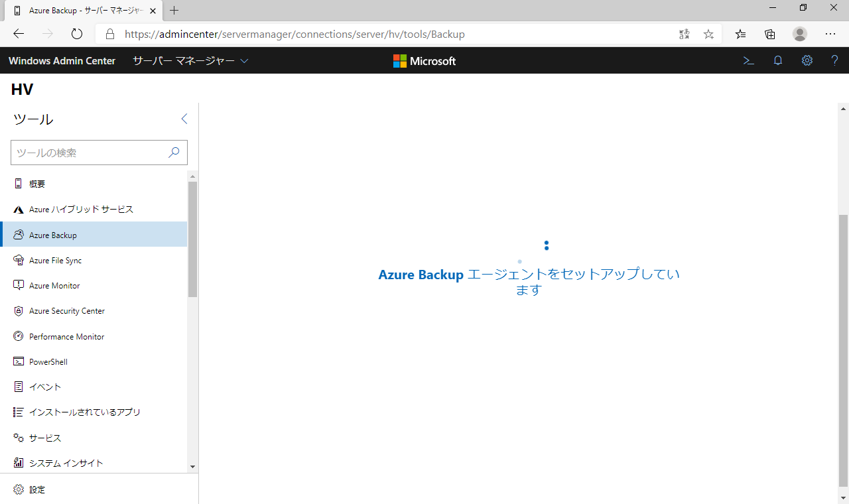
Task: Open the PowerShell console header icon
Action: (748, 60)
